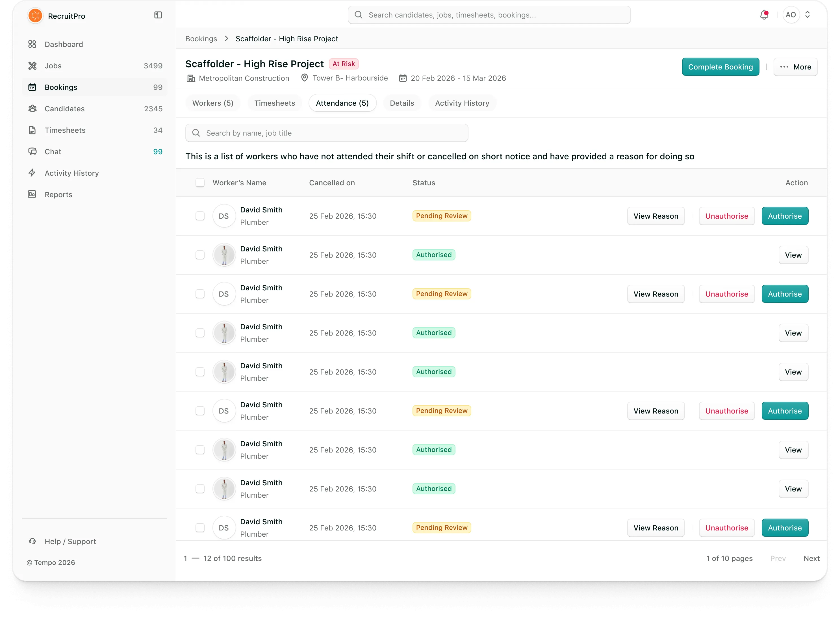Focus the Search by name, job title field
Screen dimensions: 840x620
[327, 133]
